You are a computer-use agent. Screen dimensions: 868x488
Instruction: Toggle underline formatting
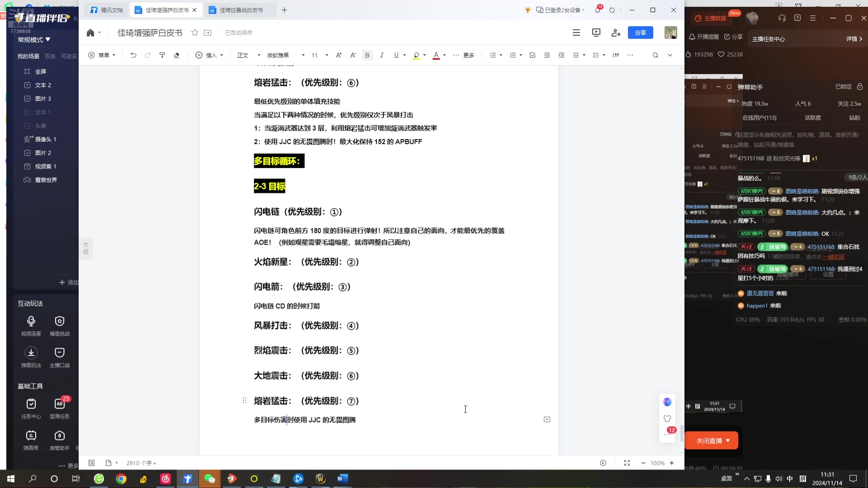pos(396,55)
